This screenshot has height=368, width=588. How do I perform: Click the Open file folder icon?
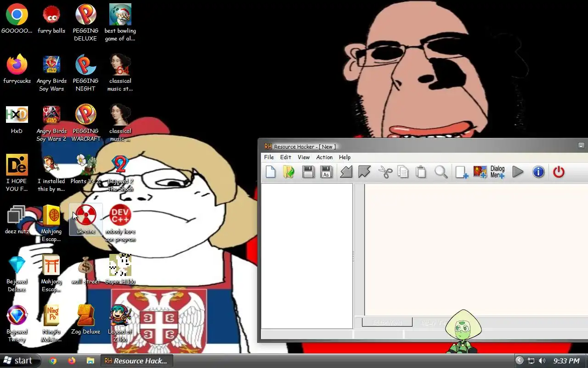288,172
